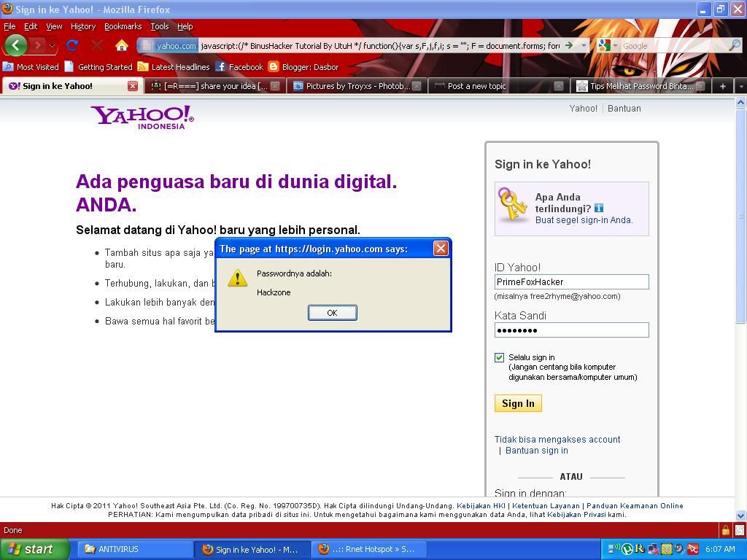The height and width of the screenshot is (560, 747).
Task: Toggle the 'Selalu sign in' checkbox
Action: click(x=499, y=357)
